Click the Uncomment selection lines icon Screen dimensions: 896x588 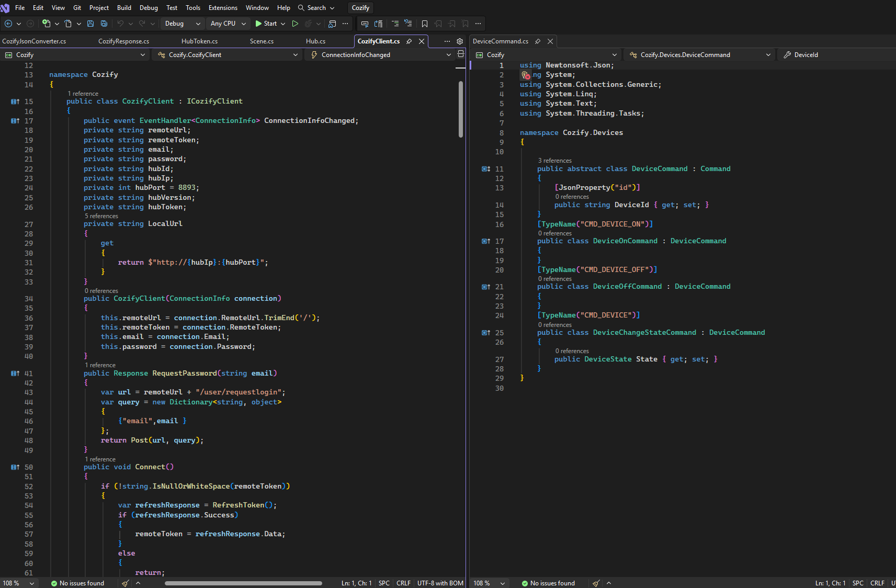(409, 24)
